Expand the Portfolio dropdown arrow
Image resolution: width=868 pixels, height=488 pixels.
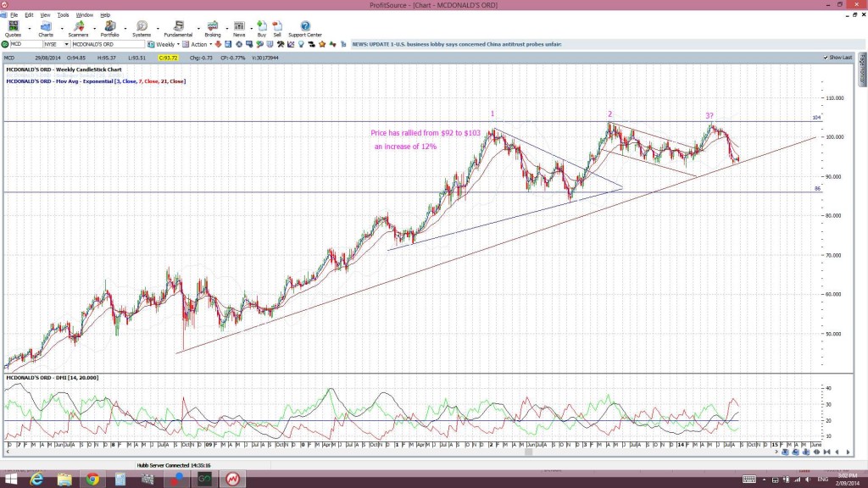pos(125,29)
